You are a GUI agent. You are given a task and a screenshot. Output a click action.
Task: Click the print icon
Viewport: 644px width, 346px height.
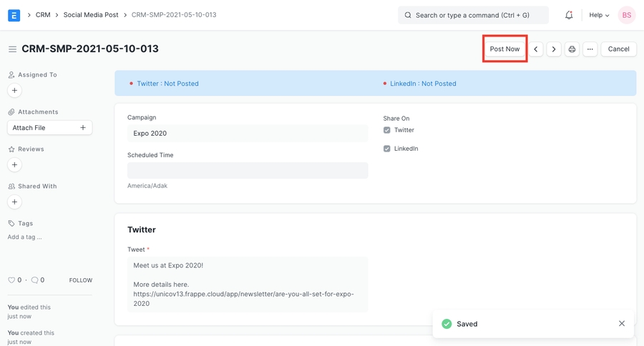[572, 49]
